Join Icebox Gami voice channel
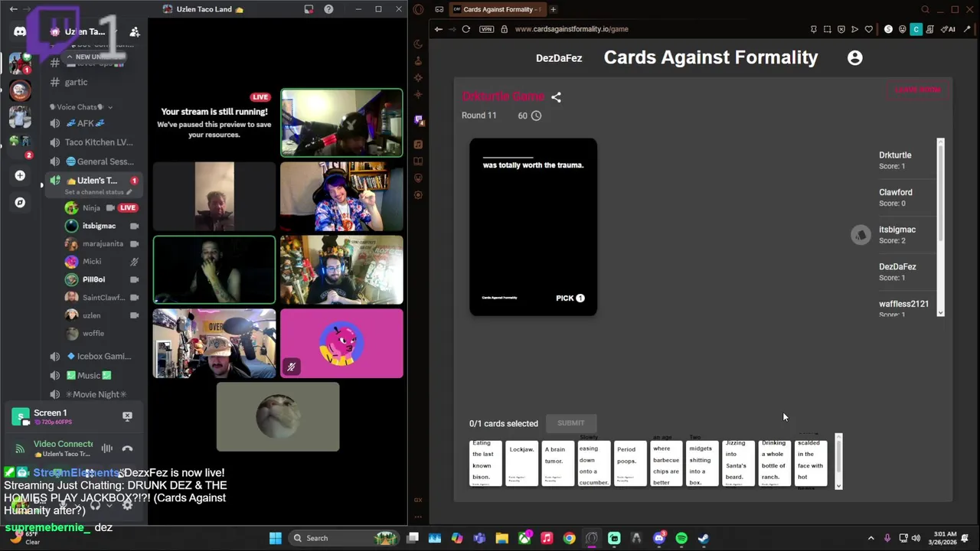 click(x=95, y=356)
